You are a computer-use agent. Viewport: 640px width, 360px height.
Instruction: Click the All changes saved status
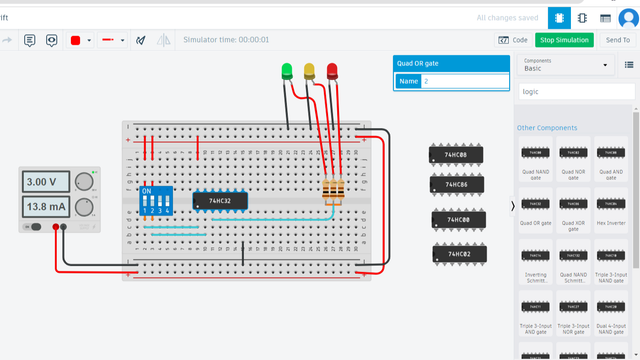click(x=507, y=18)
